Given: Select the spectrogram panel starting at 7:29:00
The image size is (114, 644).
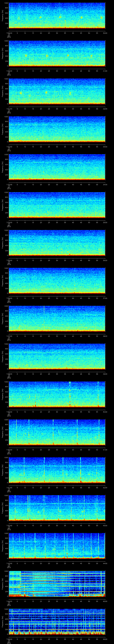Looking at the screenshot, I should click(57, 16).
